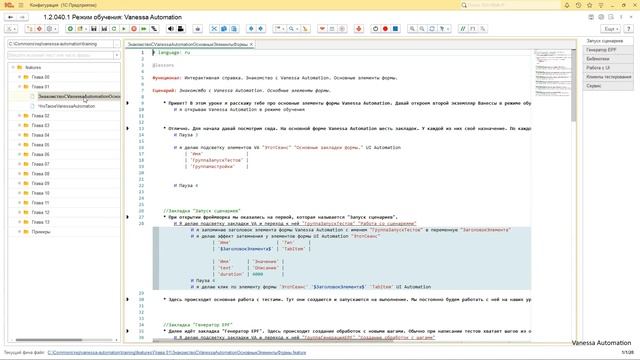Click the forward navigation arrow
This screenshot has width=640, height=360.
(22, 17)
